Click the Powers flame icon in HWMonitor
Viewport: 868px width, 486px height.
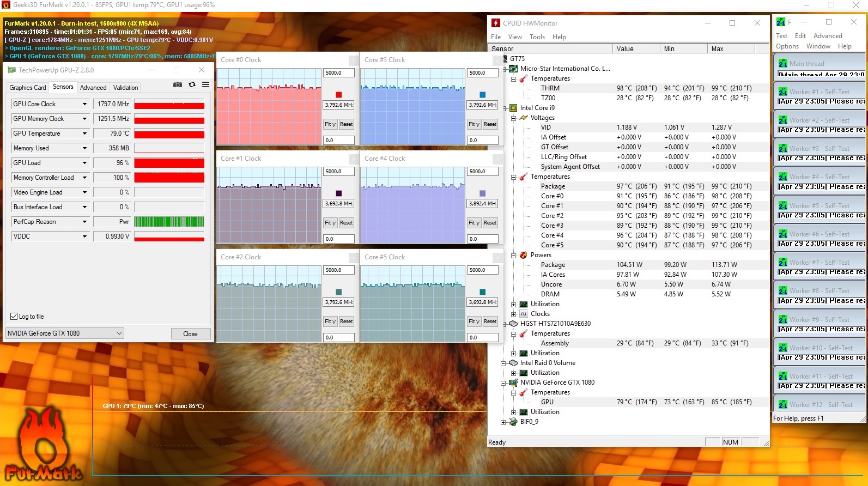point(524,255)
